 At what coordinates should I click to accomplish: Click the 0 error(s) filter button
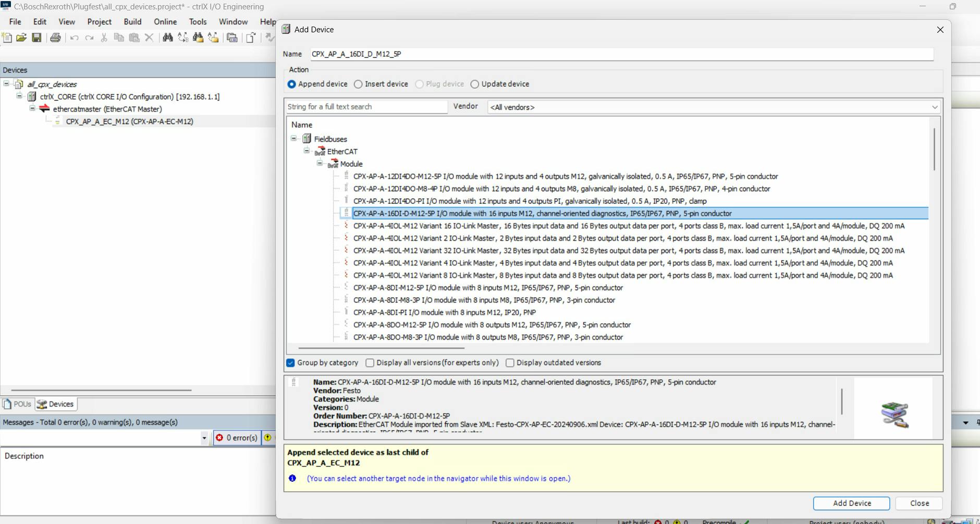pyautogui.click(x=237, y=438)
